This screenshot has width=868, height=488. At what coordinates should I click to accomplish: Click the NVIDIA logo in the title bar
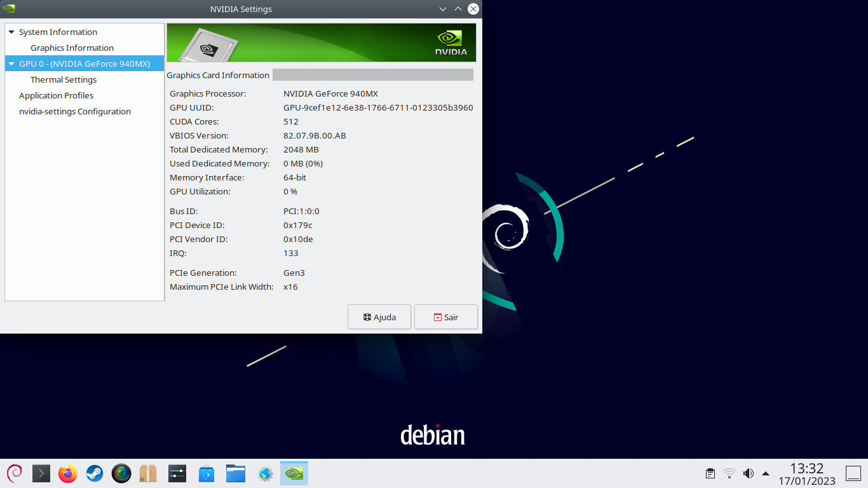click(9, 9)
